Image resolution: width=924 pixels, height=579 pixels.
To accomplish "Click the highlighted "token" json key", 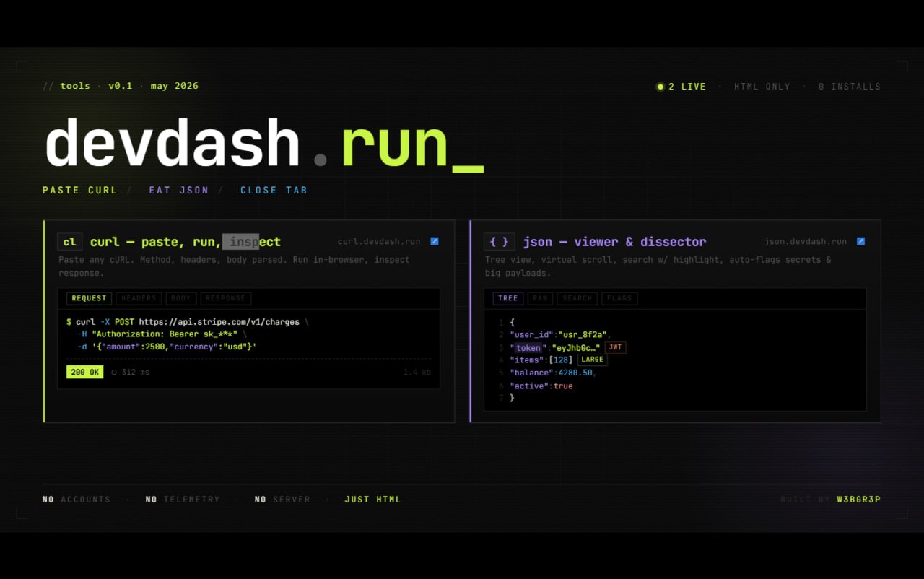I will [528, 348].
